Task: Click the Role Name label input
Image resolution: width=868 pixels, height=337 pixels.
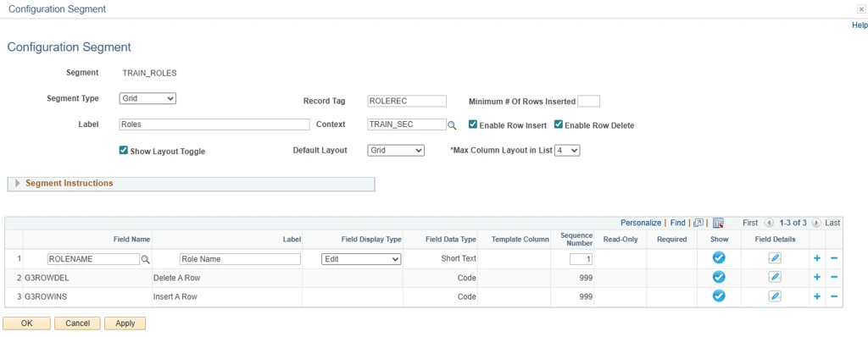Action: 240,259
